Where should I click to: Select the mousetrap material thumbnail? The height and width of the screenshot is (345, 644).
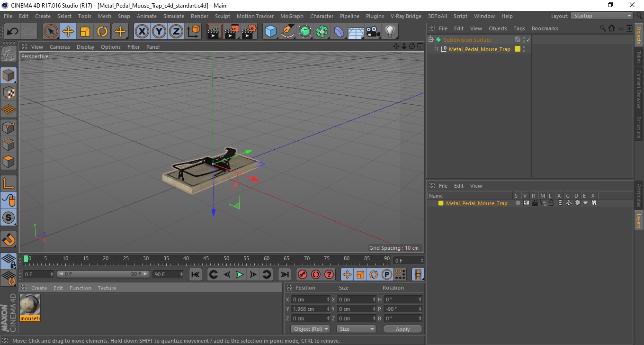click(x=30, y=308)
